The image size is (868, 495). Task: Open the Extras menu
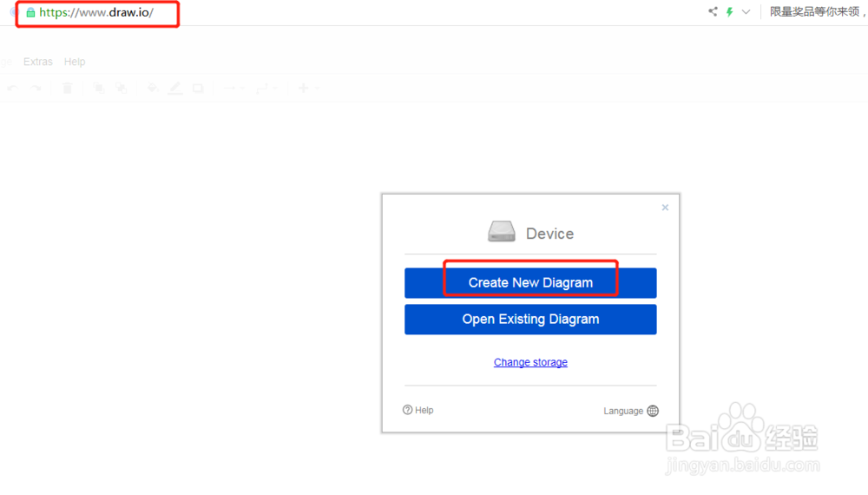tap(38, 62)
